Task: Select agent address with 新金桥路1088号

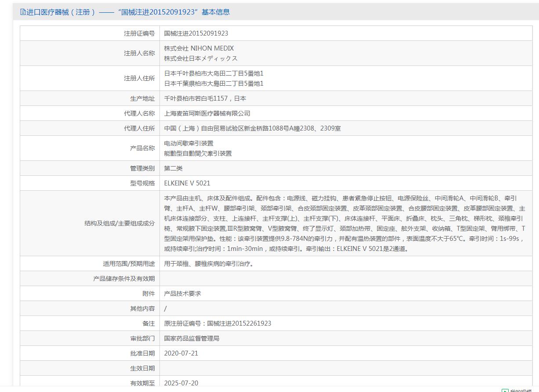Action: pos(252,128)
